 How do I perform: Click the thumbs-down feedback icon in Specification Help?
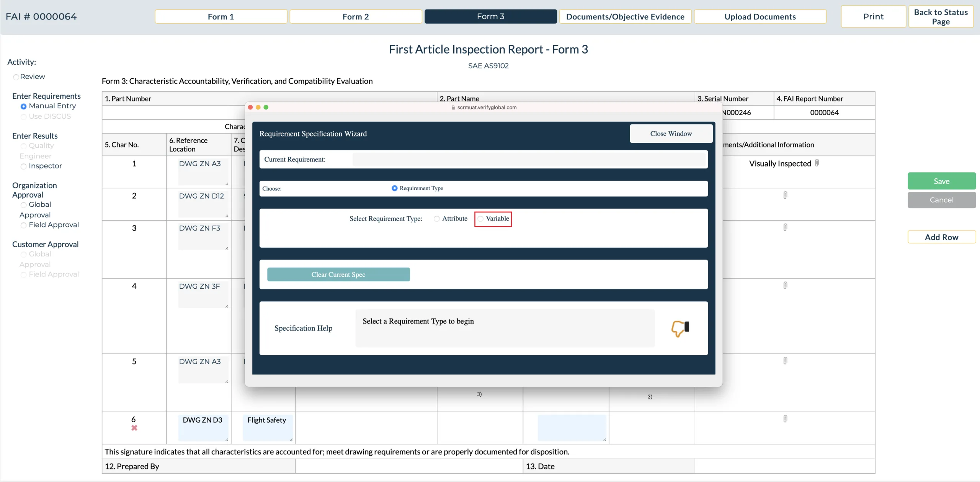[x=680, y=328]
